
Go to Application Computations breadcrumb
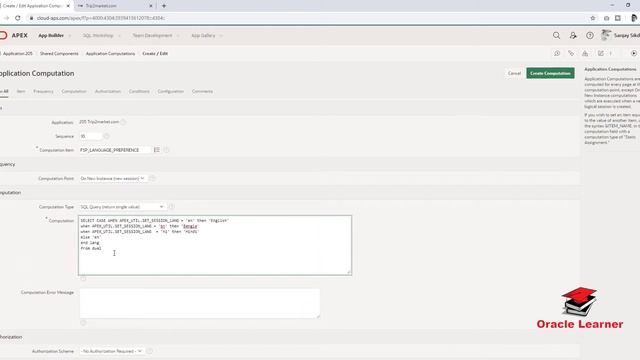[110, 53]
